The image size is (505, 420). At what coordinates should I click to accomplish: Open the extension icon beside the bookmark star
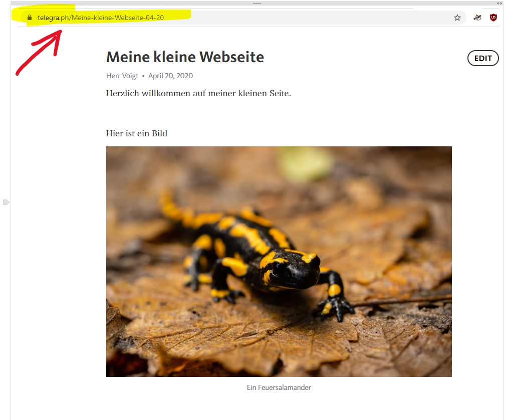(477, 18)
